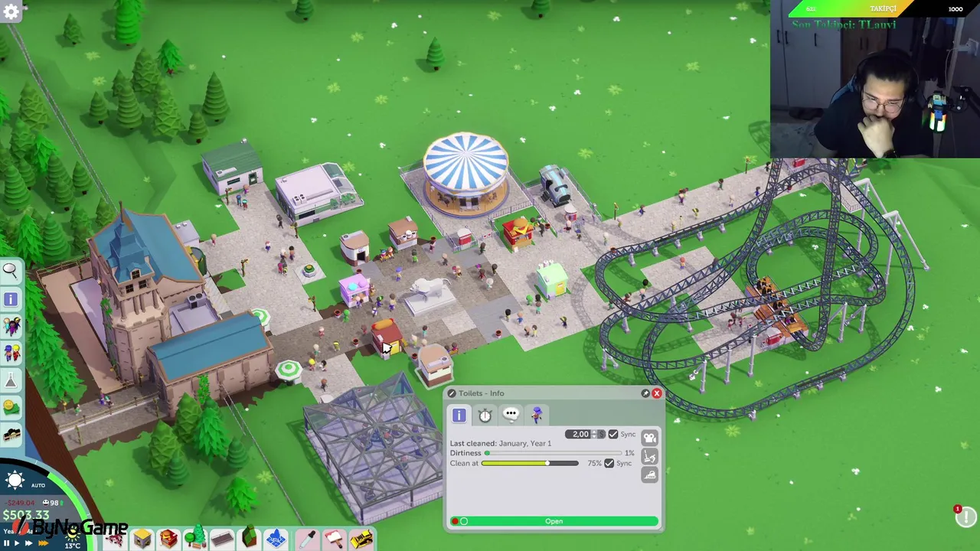Pause the game
Screen dimensions: 980x551
[x=6, y=543]
